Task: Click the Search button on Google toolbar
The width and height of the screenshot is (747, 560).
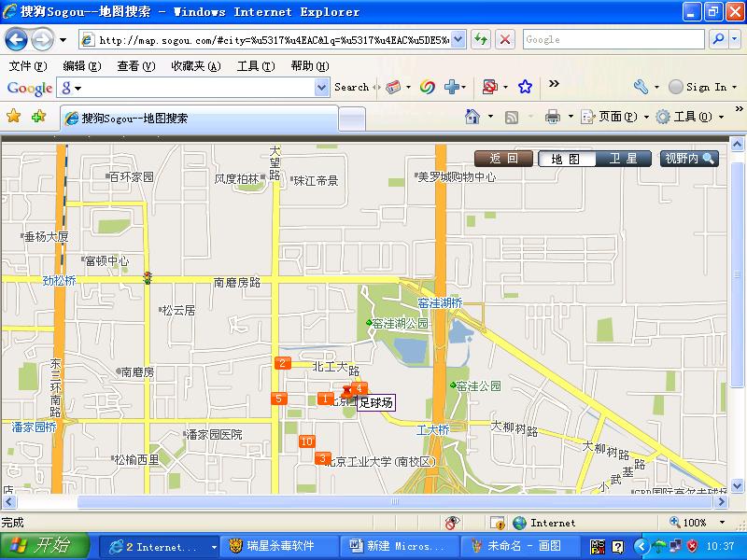Action: tap(352, 87)
